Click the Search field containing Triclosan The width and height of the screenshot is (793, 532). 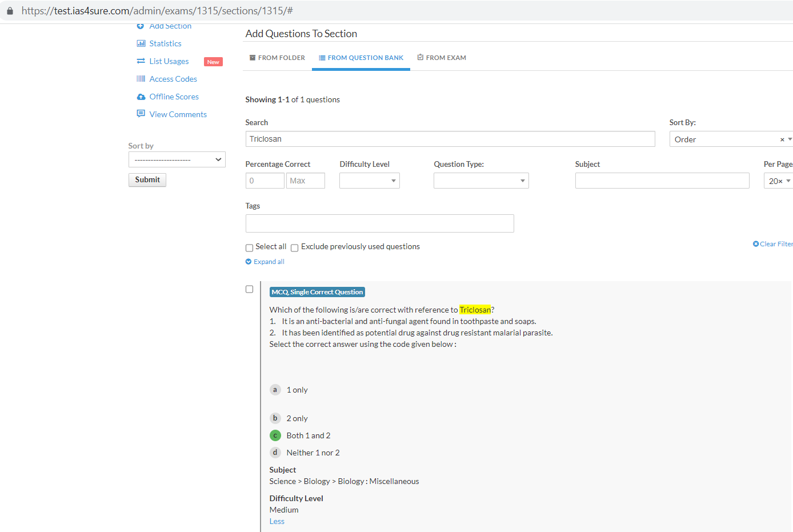(x=450, y=139)
